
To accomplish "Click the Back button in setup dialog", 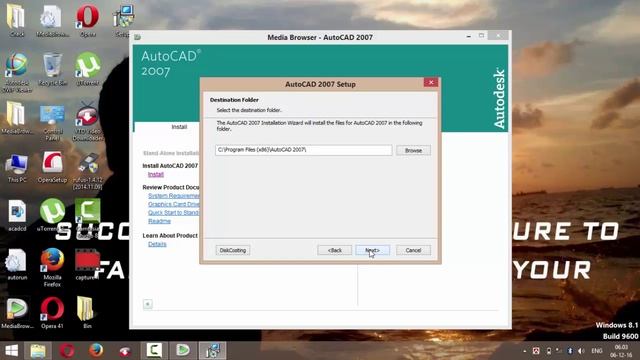I will click(335, 250).
